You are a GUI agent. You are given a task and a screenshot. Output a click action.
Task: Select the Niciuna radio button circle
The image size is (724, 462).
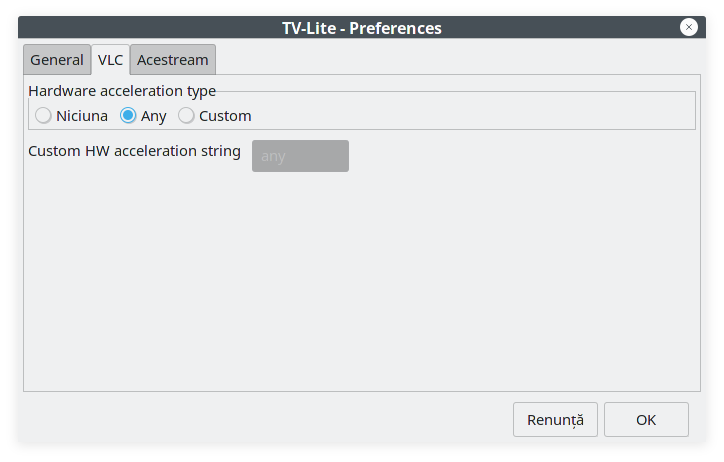43,115
